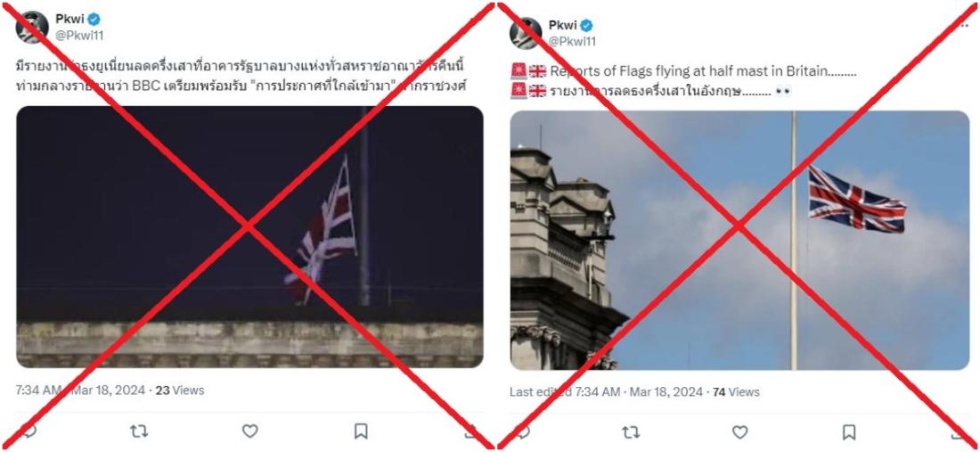Viewport: 980px width, 452px height.
Task: Open the @Pkwi11 handle in right tweet
Action: 572,41
